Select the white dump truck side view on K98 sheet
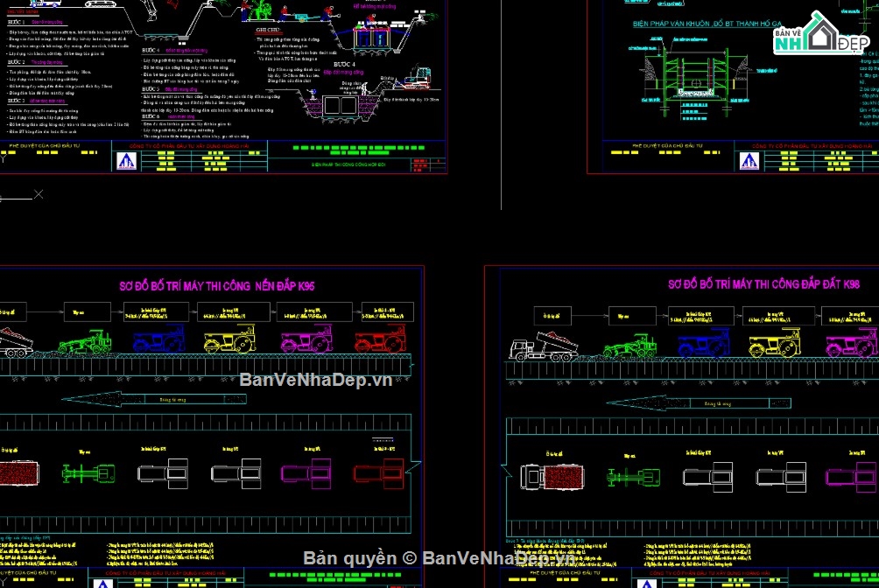 pos(544,346)
